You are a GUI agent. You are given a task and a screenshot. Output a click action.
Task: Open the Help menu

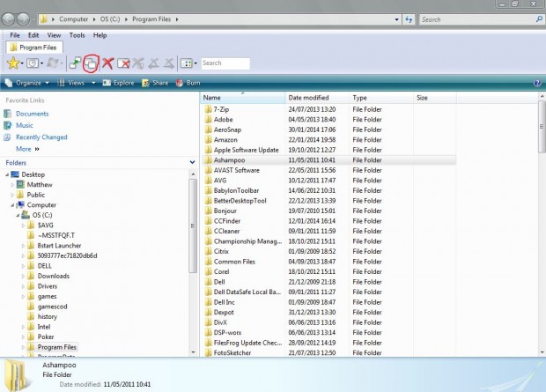[100, 35]
